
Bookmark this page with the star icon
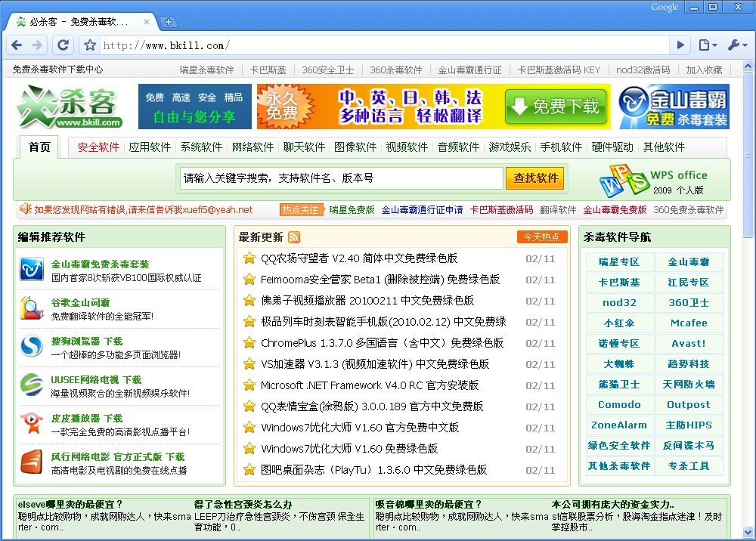point(90,45)
